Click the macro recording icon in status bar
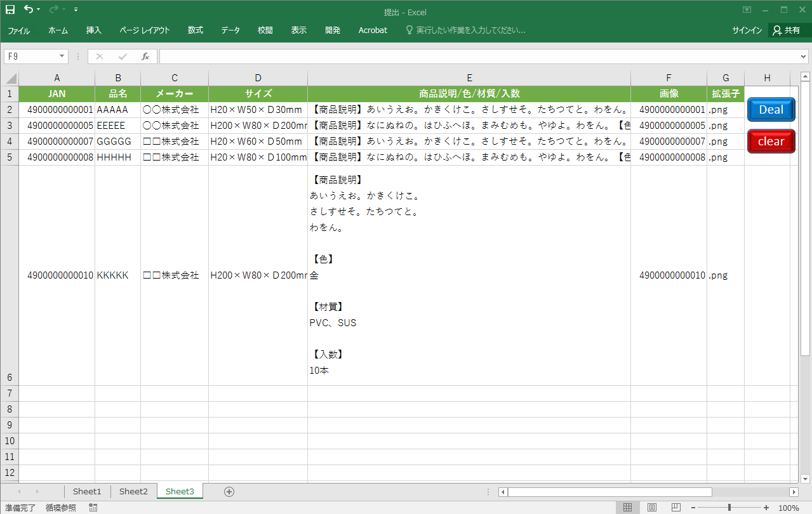Screen dimensions: 812x514 click(x=93, y=508)
